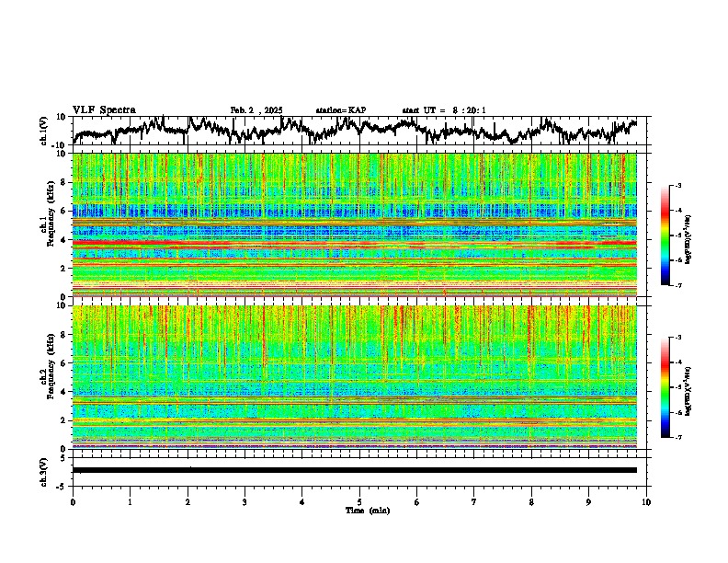728x563 pixels.
Task: Click the time axis tick label "8"
Action: tap(531, 502)
